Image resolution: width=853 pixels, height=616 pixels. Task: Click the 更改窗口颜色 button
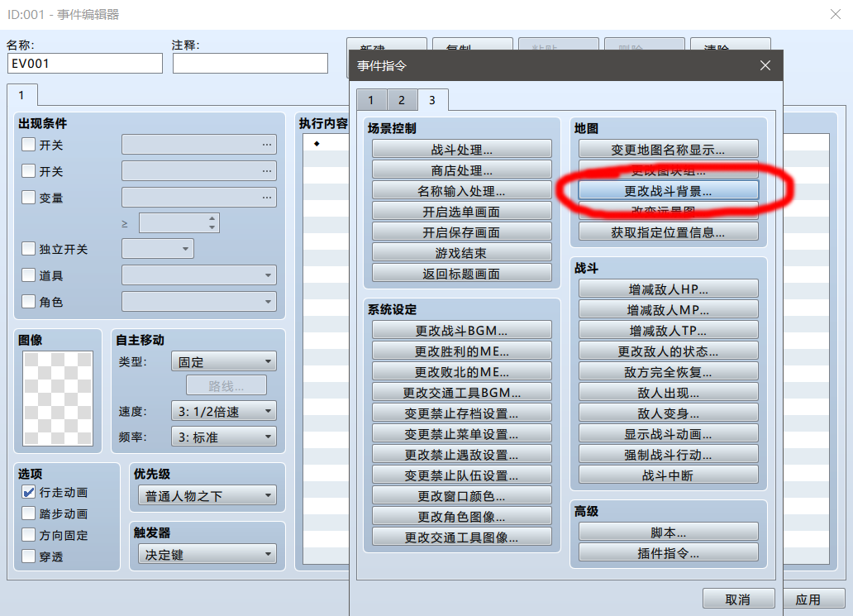(x=462, y=495)
